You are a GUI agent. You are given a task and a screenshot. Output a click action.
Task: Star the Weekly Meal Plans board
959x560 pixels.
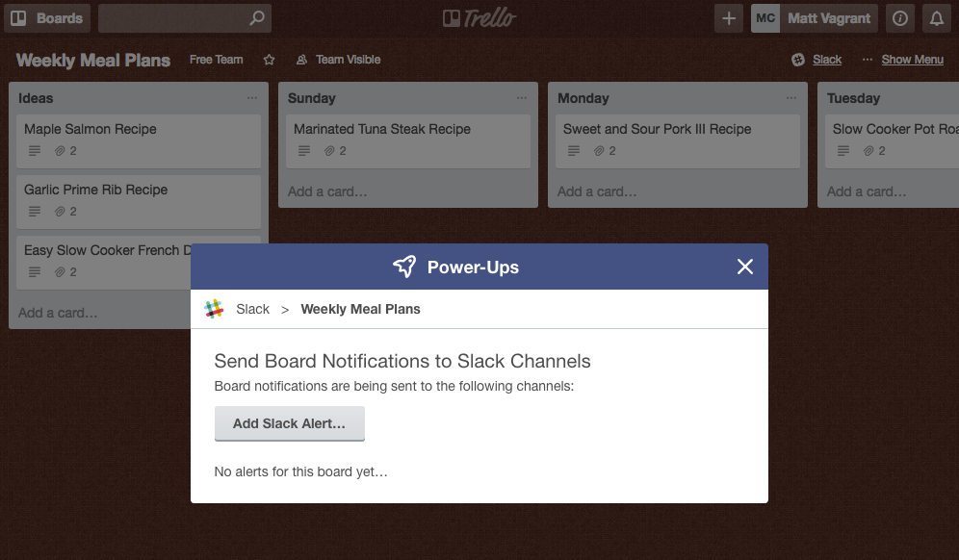click(x=269, y=60)
